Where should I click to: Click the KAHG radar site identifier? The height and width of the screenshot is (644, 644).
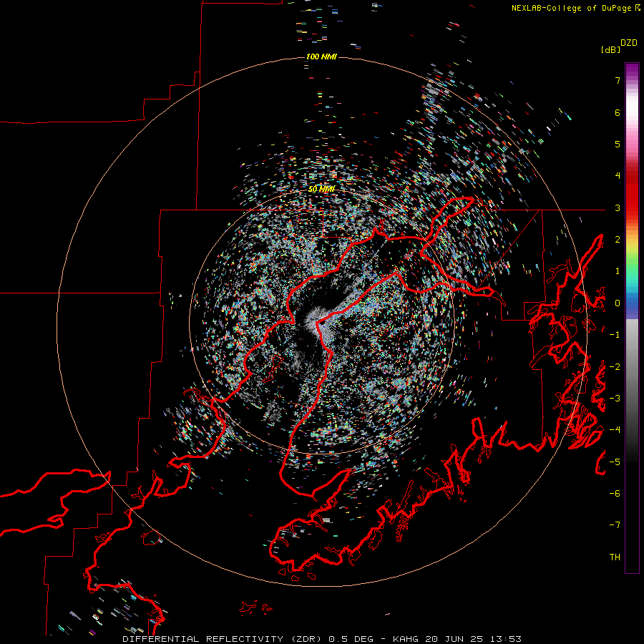404,639
